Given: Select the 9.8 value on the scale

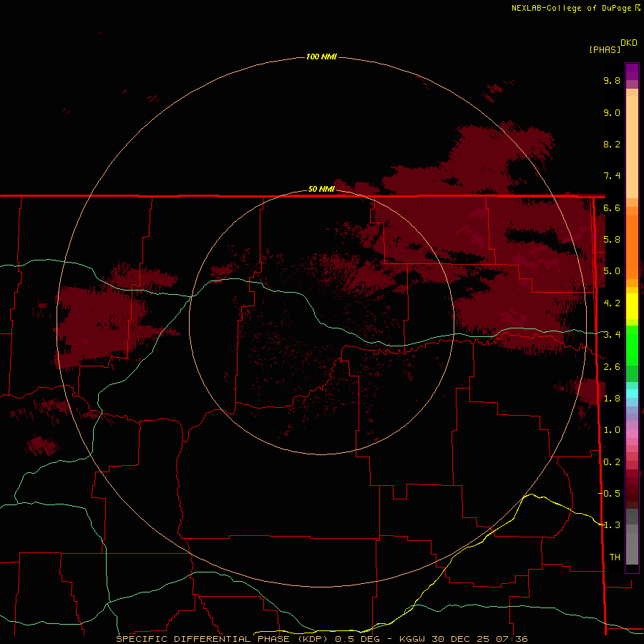Looking at the screenshot, I should point(612,80).
